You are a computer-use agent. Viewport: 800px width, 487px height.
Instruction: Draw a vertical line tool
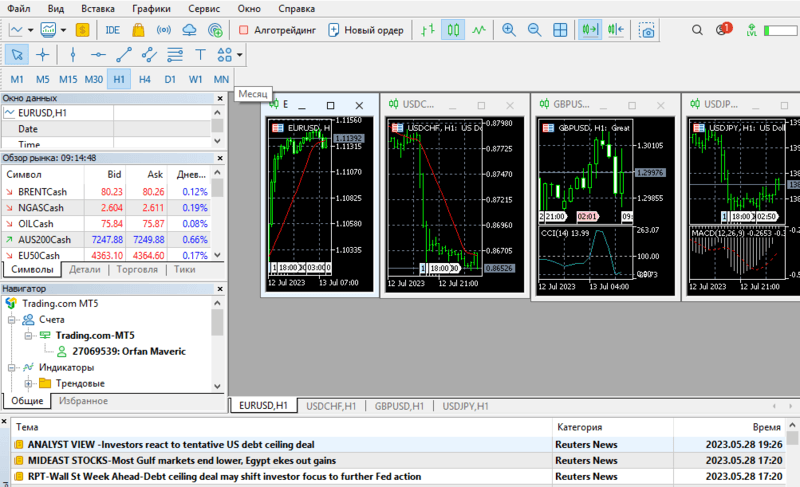click(x=72, y=55)
